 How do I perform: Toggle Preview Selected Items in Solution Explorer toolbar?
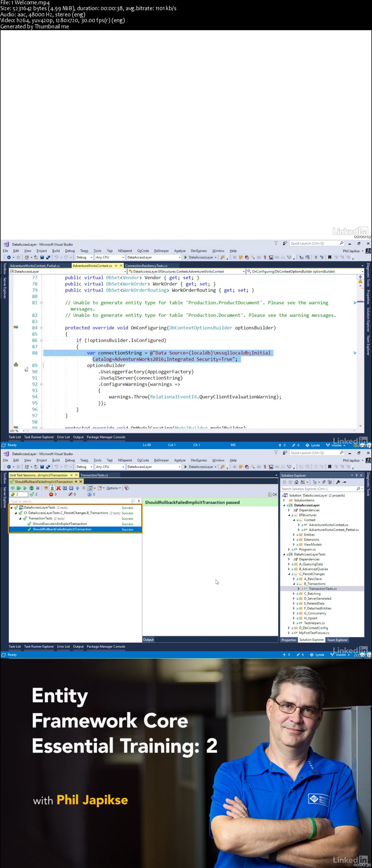pos(344,482)
